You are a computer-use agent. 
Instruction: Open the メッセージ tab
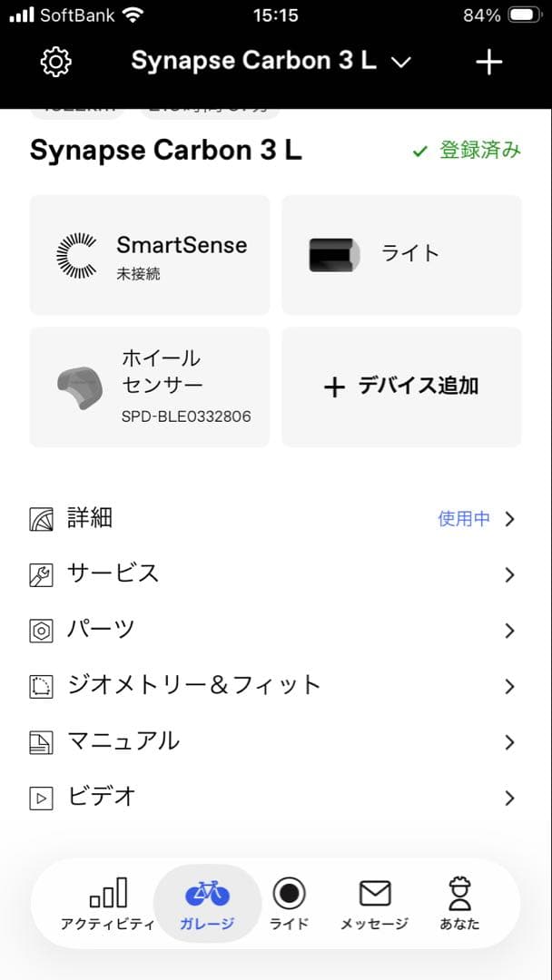374,904
